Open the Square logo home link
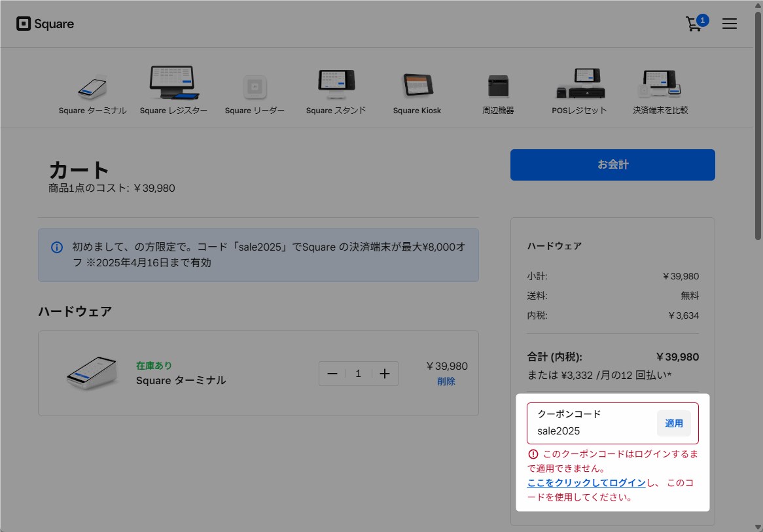Image resolution: width=763 pixels, height=532 pixels. click(x=44, y=24)
